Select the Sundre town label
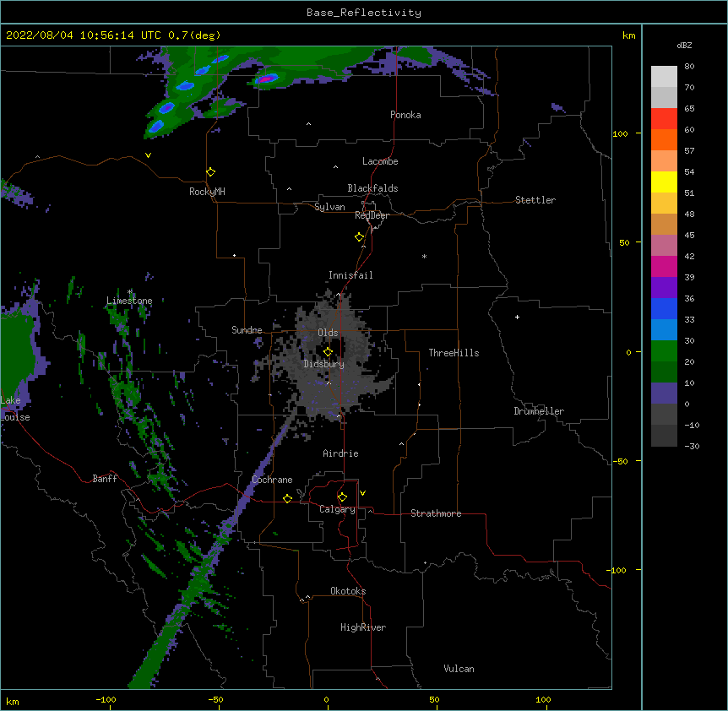This screenshot has height=711, width=728. pos(247,330)
